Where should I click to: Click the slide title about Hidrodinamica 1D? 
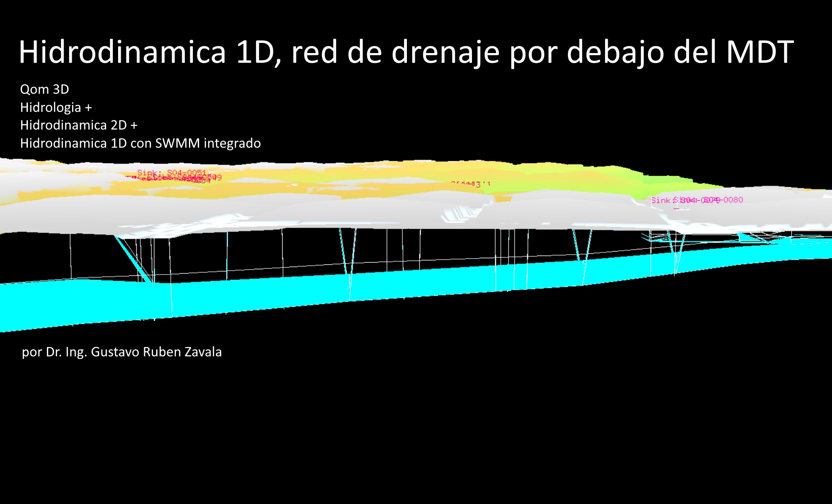pyautogui.click(x=406, y=52)
